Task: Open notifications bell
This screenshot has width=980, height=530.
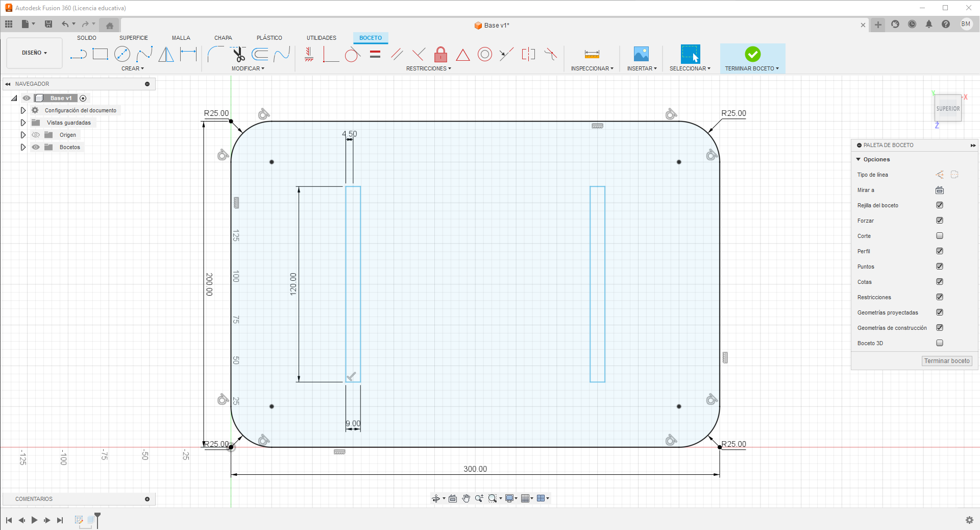Action: click(x=929, y=24)
